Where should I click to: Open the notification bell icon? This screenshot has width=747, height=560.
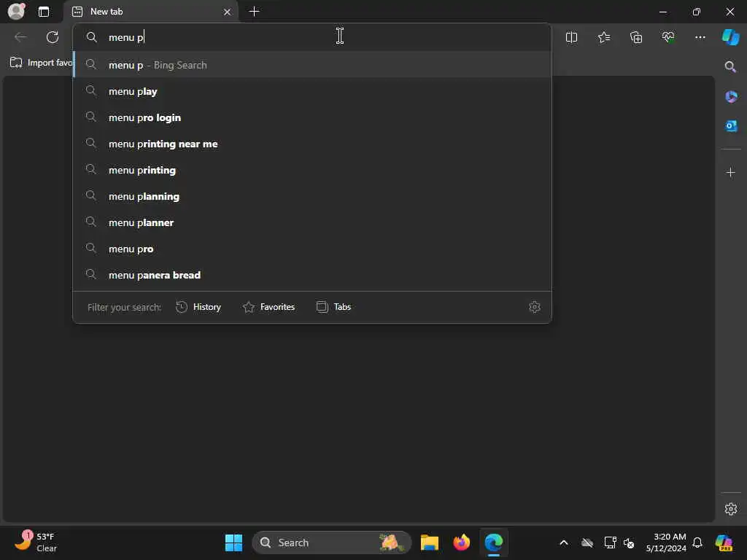click(697, 542)
